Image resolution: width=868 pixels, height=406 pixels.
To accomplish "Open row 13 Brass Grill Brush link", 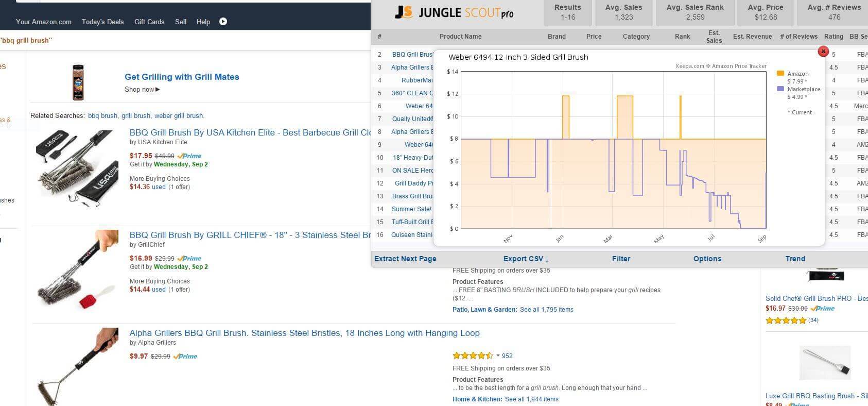I will 413,196.
